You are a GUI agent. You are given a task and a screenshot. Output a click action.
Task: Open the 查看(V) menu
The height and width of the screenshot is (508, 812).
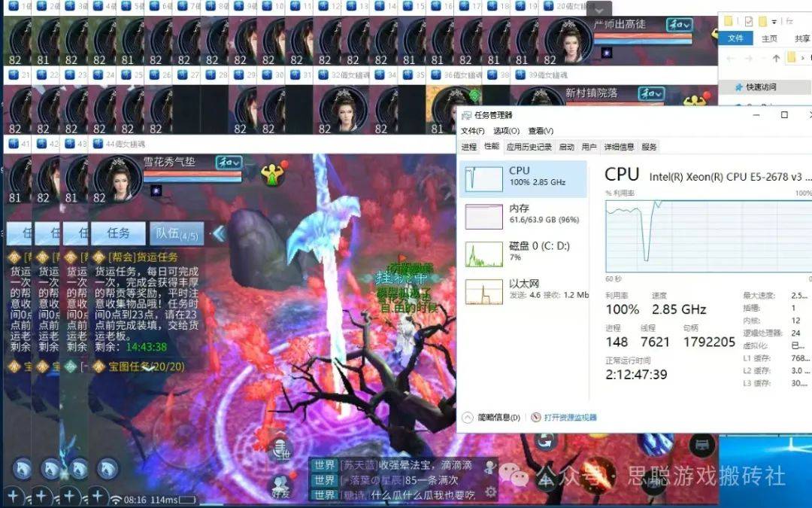[541, 131]
